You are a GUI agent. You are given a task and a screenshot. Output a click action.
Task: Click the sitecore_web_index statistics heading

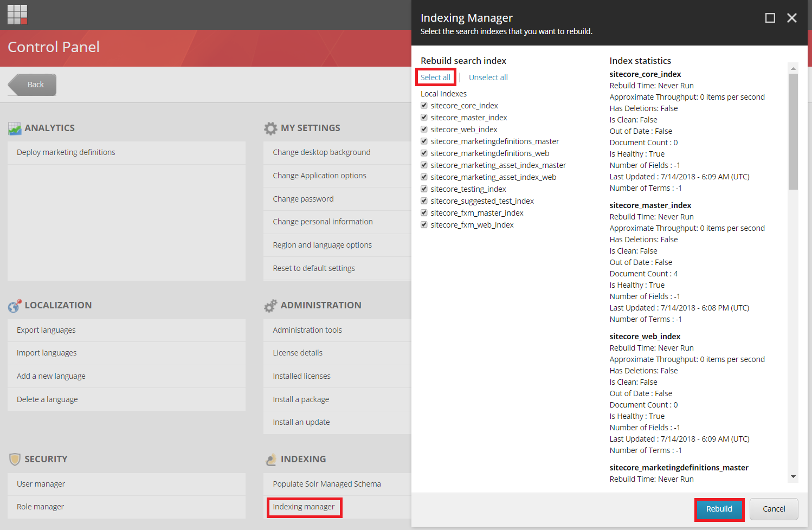[x=645, y=337]
